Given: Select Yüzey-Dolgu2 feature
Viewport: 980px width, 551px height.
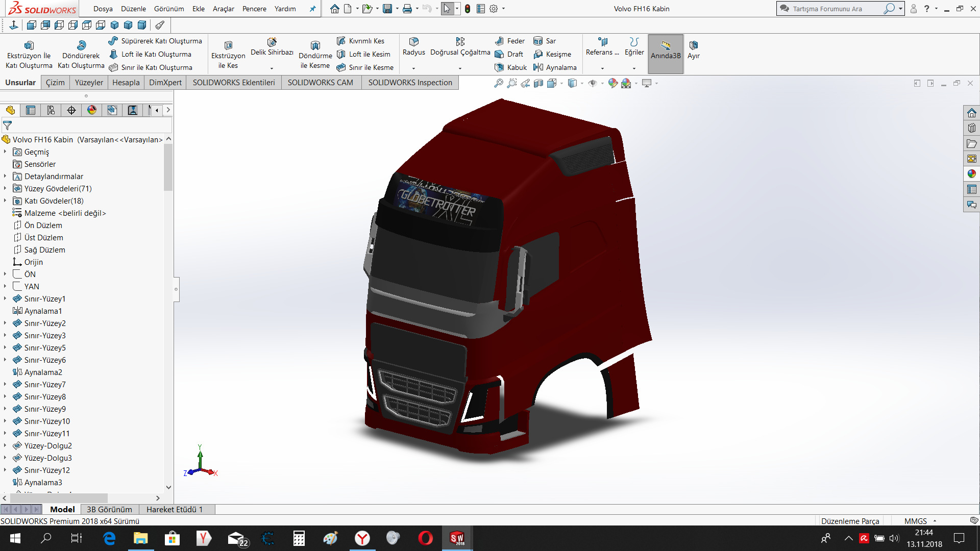Looking at the screenshot, I should [42, 445].
